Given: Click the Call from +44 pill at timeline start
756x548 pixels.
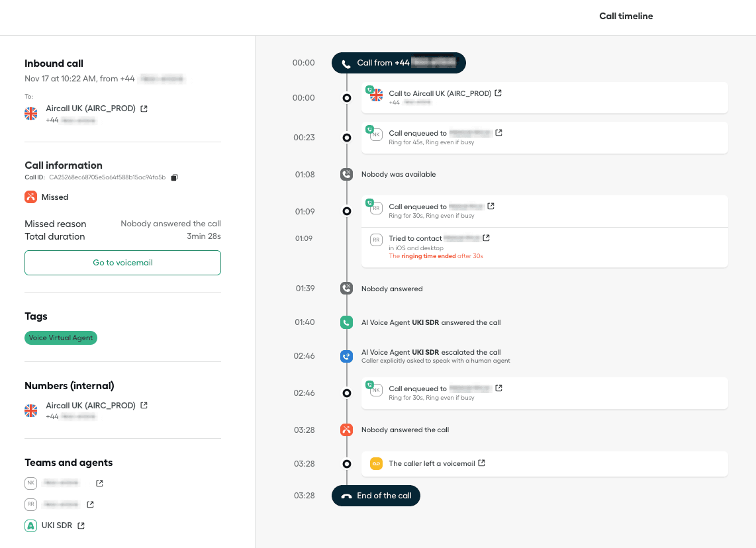Looking at the screenshot, I should pos(399,63).
